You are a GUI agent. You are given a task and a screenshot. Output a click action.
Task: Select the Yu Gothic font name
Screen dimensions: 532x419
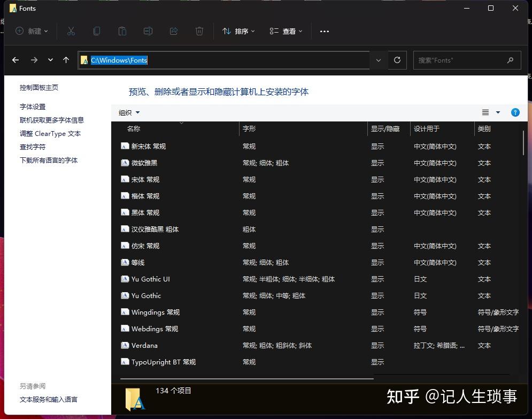point(146,295)
